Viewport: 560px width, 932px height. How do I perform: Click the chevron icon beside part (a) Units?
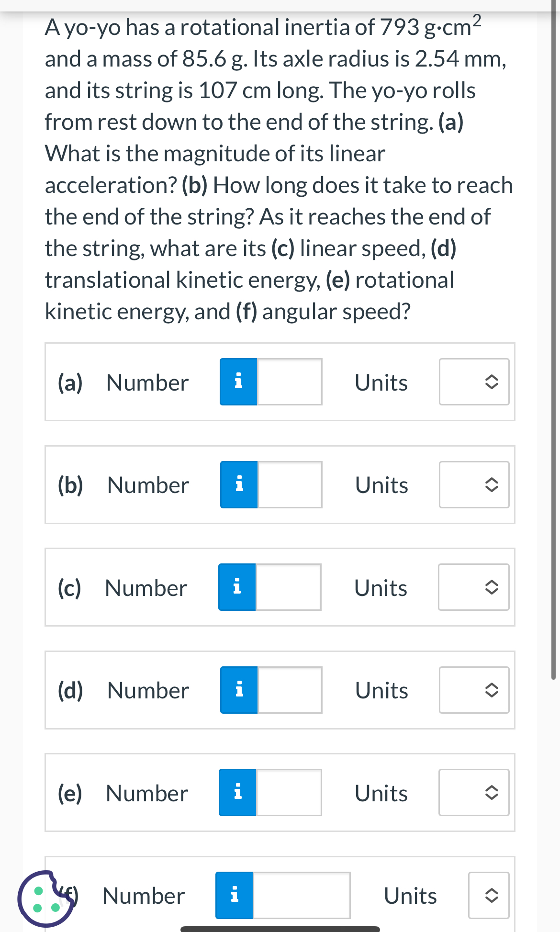pos(493,382)
